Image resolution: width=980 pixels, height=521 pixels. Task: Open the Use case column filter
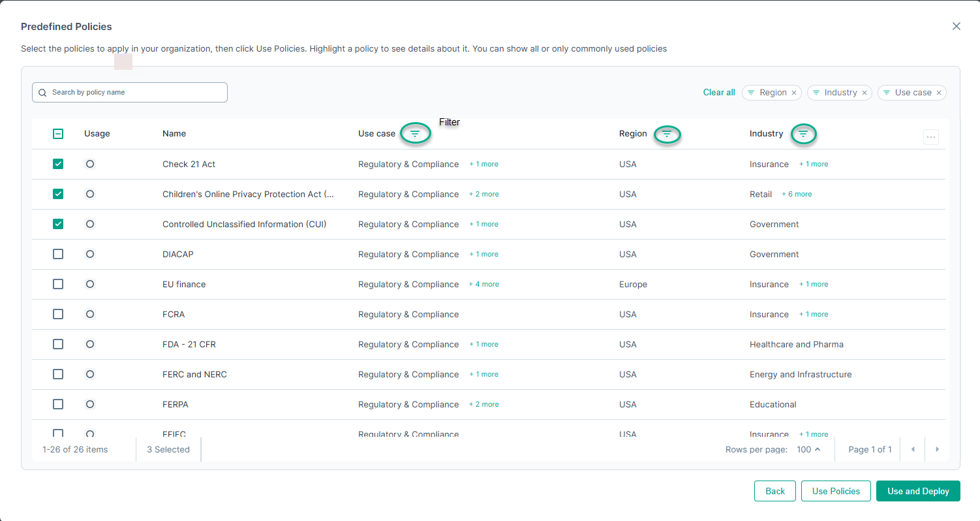[415, 134]
